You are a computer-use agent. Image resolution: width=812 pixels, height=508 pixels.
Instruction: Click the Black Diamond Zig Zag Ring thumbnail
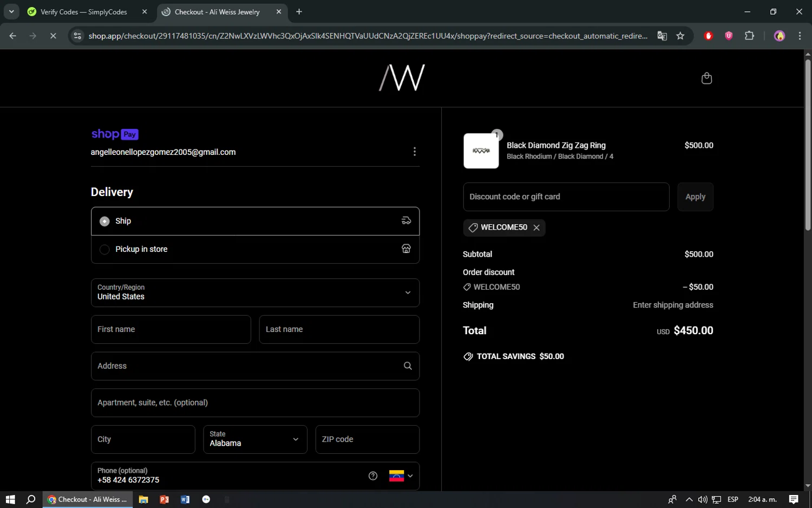[x=481, y=151]
